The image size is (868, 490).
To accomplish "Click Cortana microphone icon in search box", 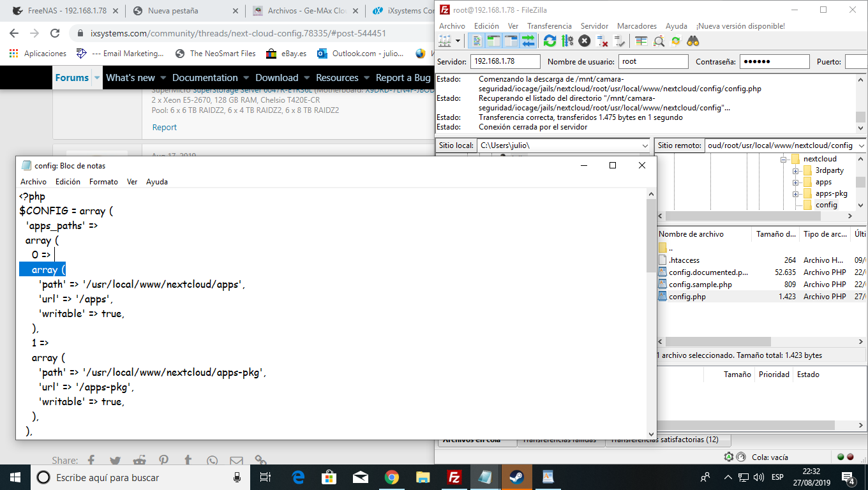I will (237, 477).
